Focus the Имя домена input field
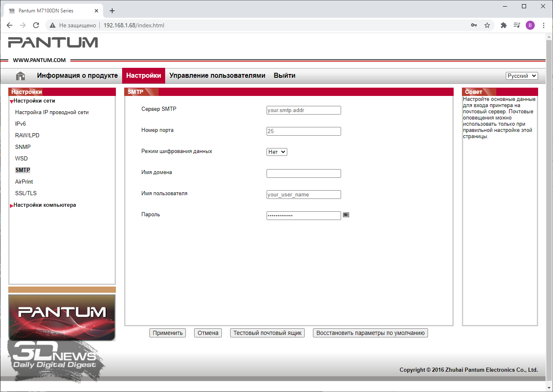Screen dimensions: 553x392 [304, 173]
